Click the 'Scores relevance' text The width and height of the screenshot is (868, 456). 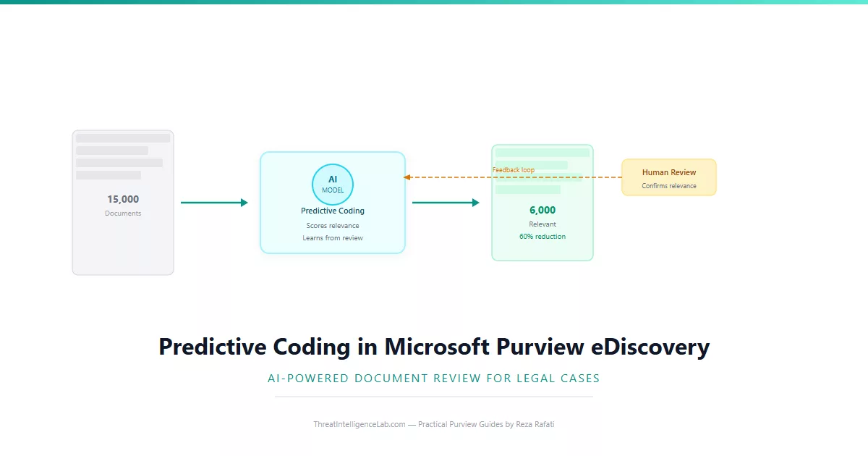point(333,226)
